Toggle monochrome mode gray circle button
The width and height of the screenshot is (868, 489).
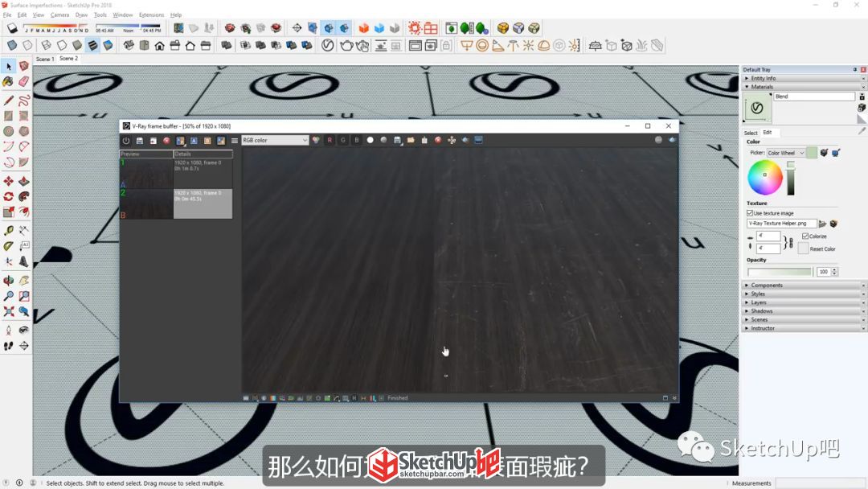coord(383,140)
